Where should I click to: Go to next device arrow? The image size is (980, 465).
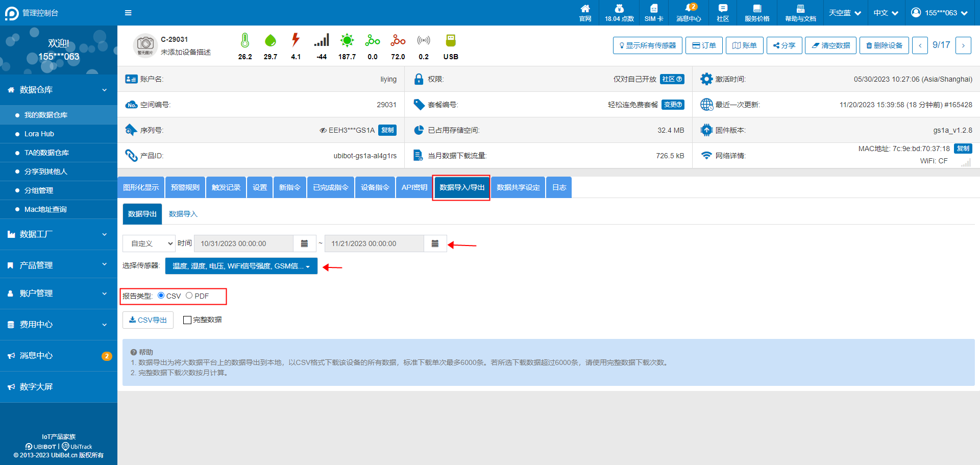(x=963, y=45)
